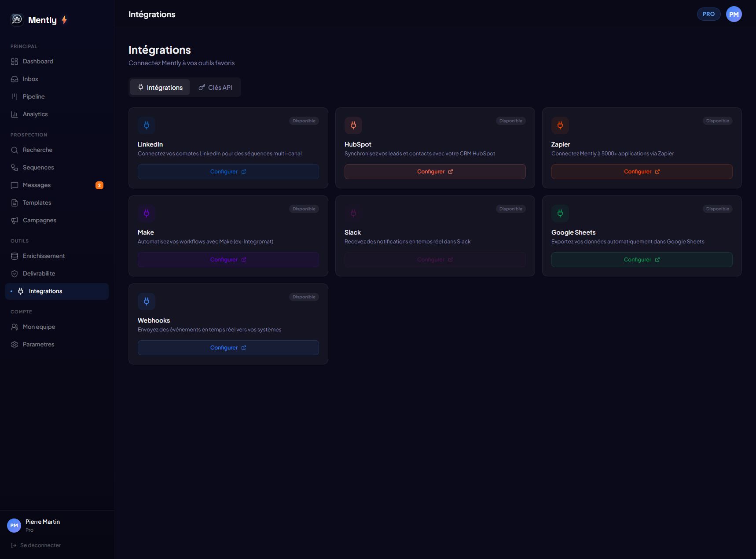Navigate to Campagnes
This screenshot has height=559, width=756.
coord(57,221)
